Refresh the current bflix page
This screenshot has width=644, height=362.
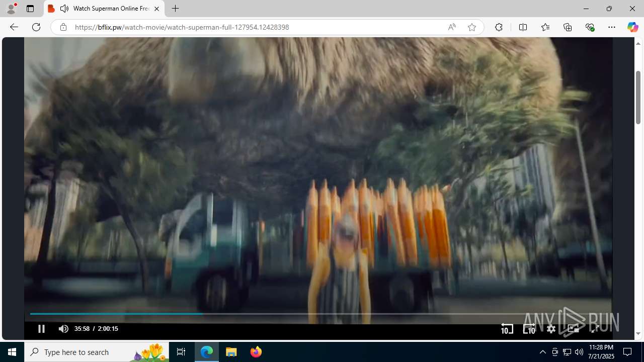pos(36,27)
